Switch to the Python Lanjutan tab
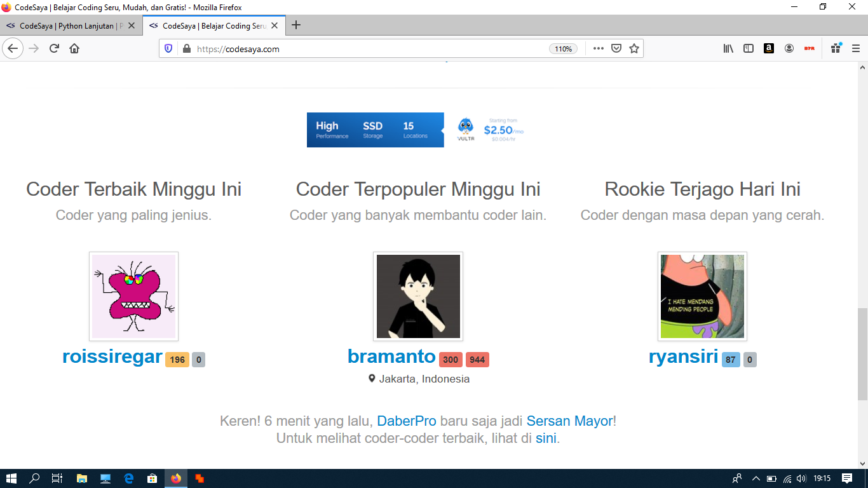The image size is (868, 488). [71, 26]
